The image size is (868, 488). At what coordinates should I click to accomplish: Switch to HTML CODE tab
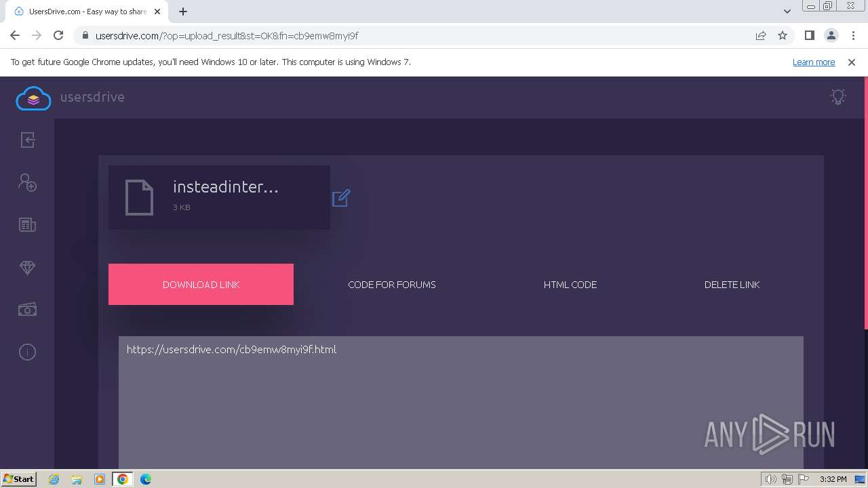[570, 285]
